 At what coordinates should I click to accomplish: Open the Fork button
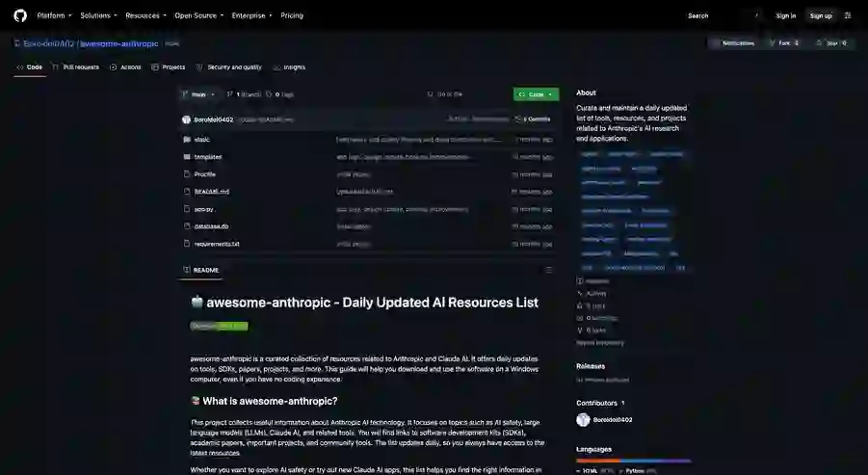784,43
